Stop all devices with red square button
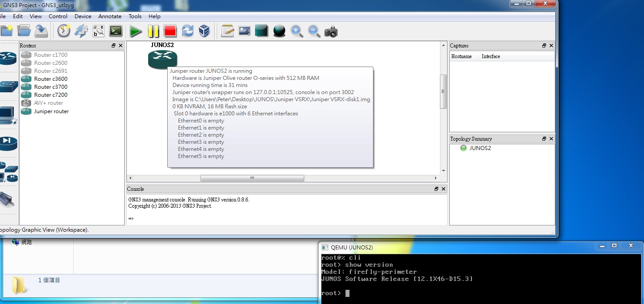 [x=170, y=31]
